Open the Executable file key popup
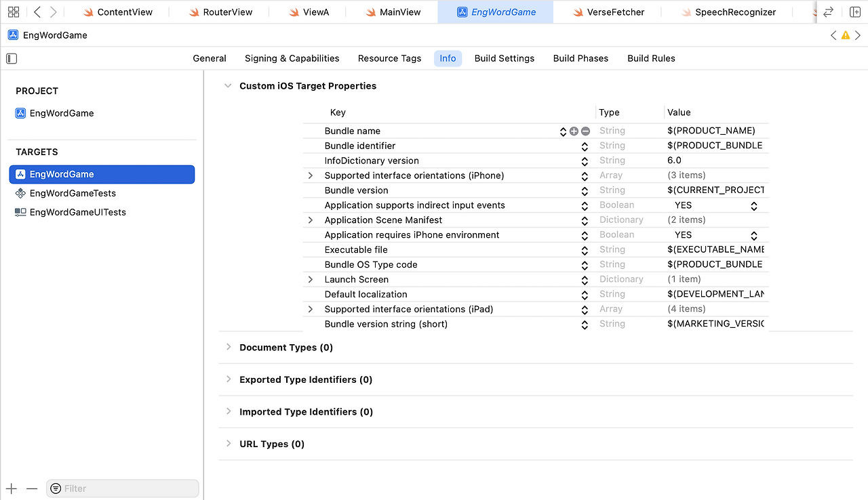The height and width of the screenshot is (500, 868). click(x=585, y=251)
